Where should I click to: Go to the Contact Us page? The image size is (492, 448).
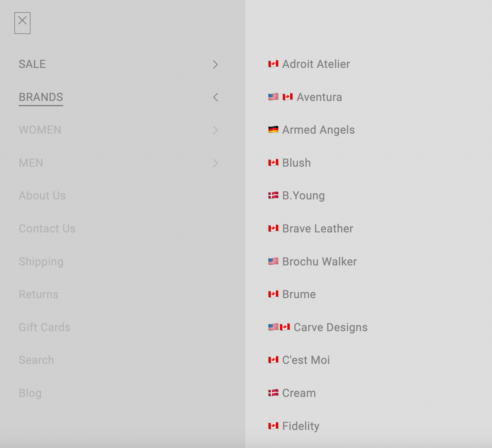click(x=47, y=229)
